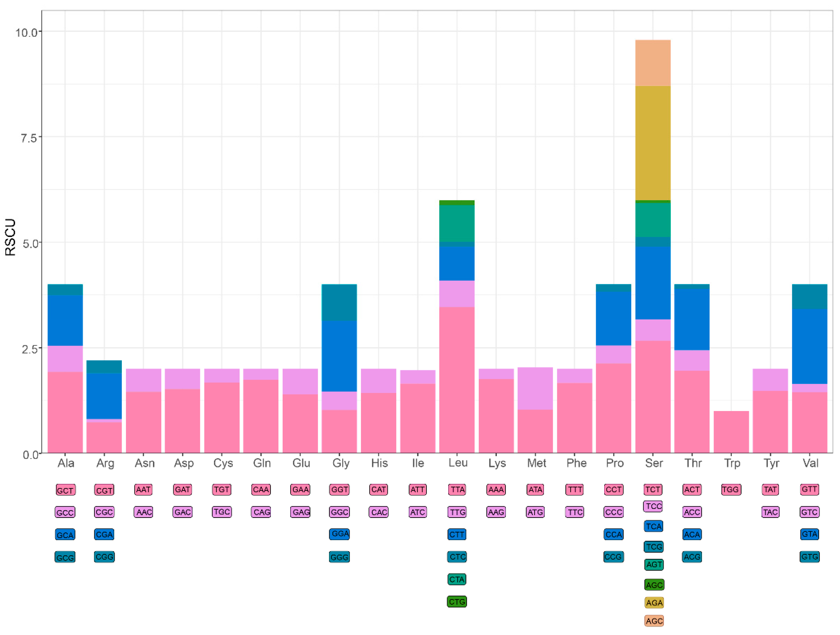Click the TAC codon label under Tyr
Image resolution: width=840 pixels, height=635 pixels.
coord(770,512)
